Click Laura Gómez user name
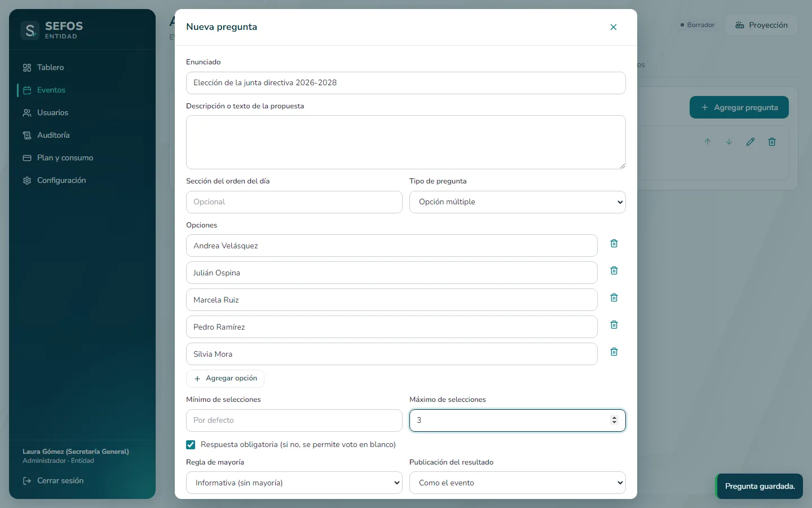Image resolution: width=812 pixels, height=508 pixels. [x=76, y=452]
